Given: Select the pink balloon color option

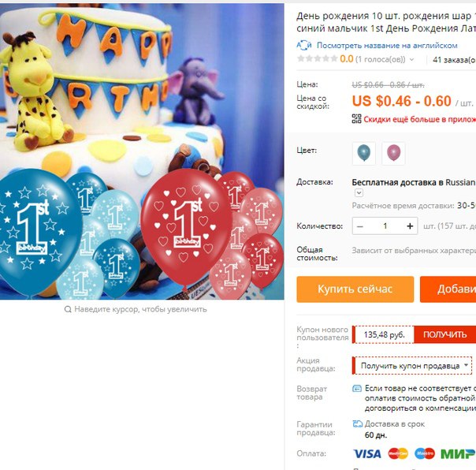Looking at the screenshot, I should (393, 153).
